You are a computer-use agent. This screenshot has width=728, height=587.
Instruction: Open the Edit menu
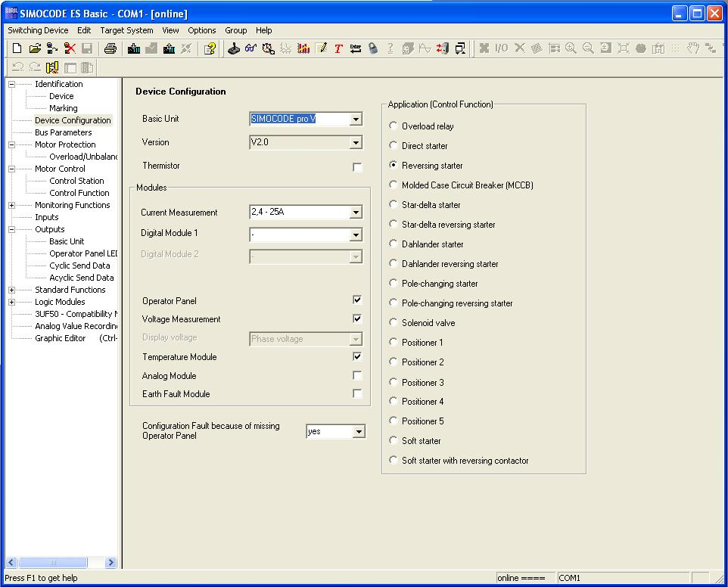(x=84, y=30)
